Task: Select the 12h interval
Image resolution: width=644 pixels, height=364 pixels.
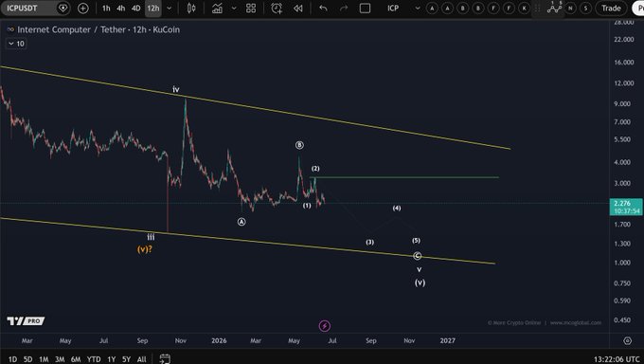Action: click(x=153, y=9)
